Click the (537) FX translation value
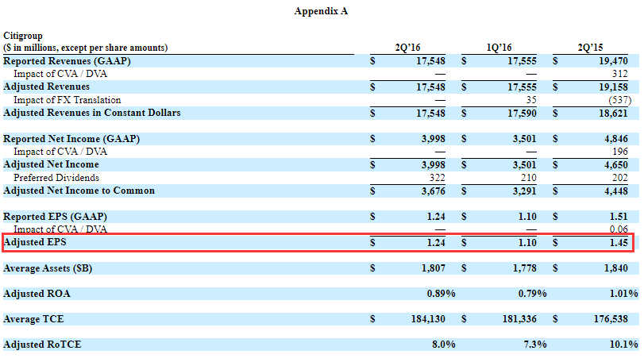The width and height of the screenshot is (644, 362). point(619,100)
